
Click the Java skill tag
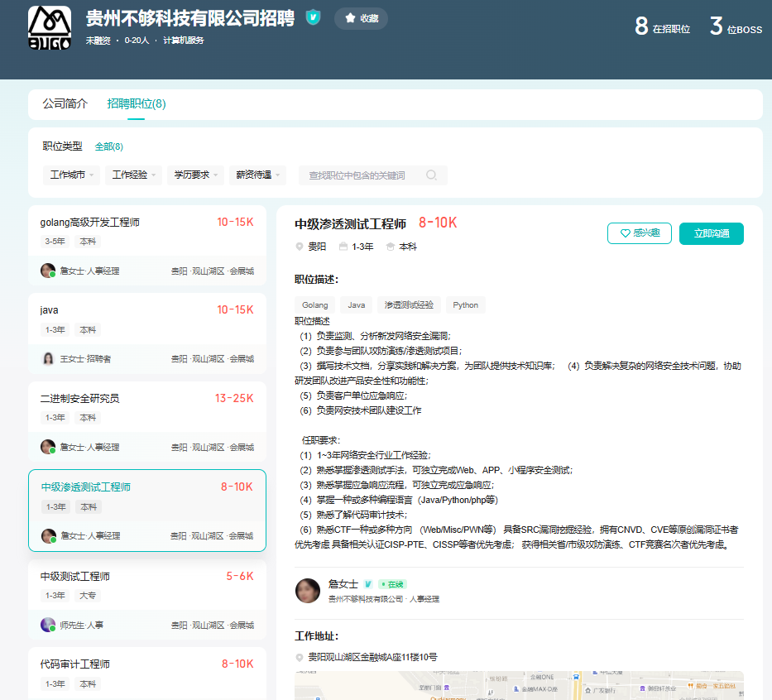(x=357, y=305)
